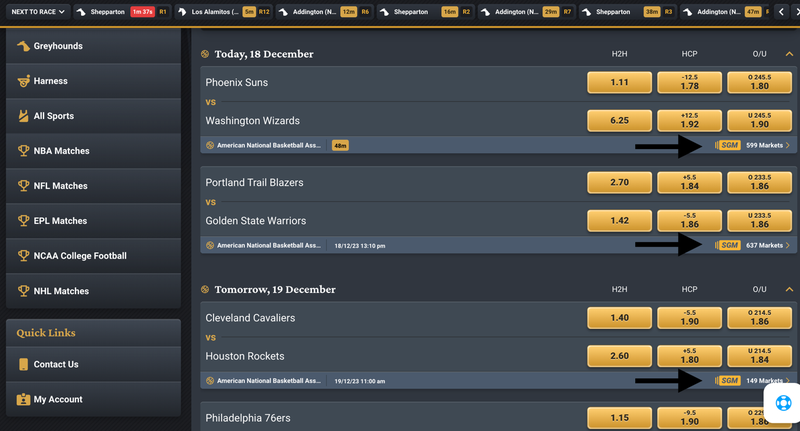This screenshot has width=800, height=431.
Task: Click the NBA Matches trophy icon
Action: coord(23,151)
